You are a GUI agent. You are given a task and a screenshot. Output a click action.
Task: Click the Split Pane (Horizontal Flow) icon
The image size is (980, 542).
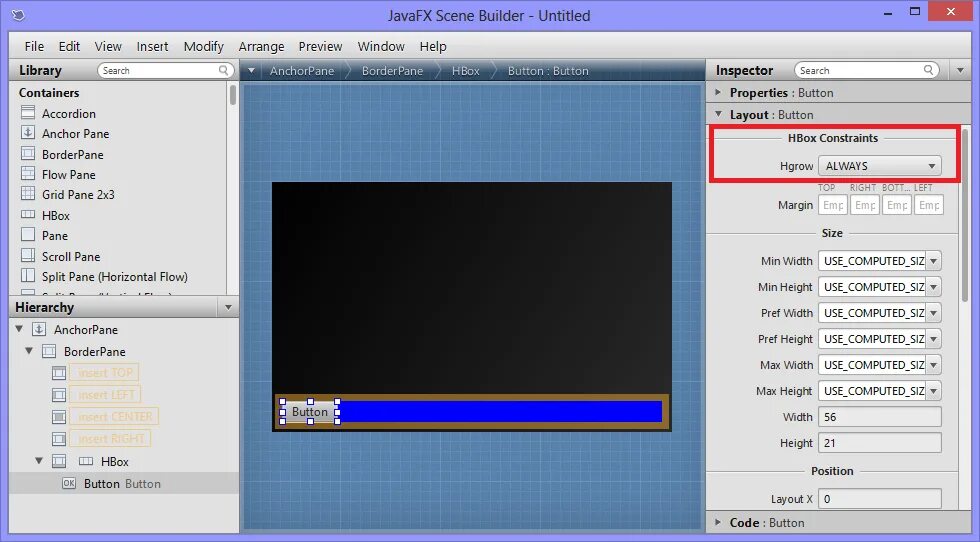(28, 276)
